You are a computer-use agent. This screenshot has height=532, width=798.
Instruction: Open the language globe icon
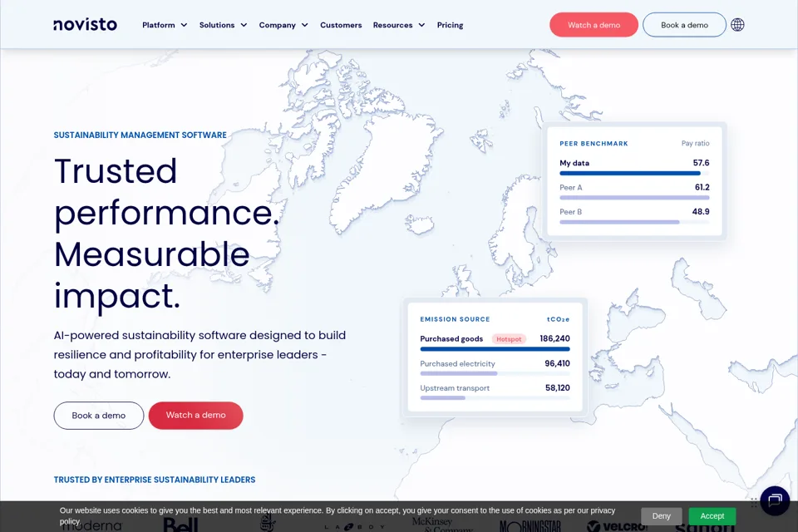pos(737,25)
